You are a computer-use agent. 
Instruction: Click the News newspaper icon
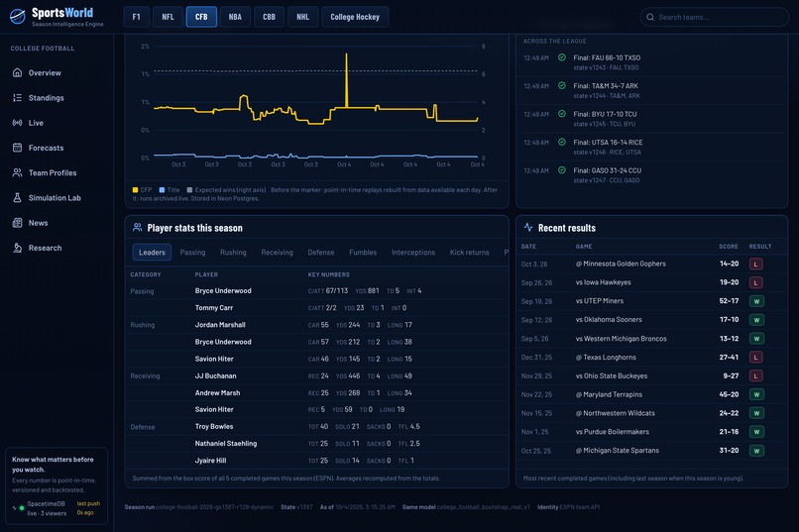(17, 223)
